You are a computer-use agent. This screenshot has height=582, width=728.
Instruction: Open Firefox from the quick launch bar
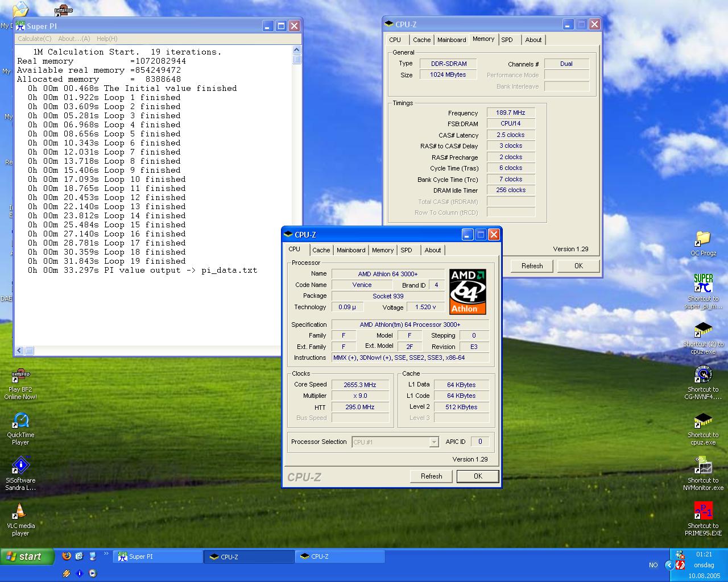[x=67, y=556]
